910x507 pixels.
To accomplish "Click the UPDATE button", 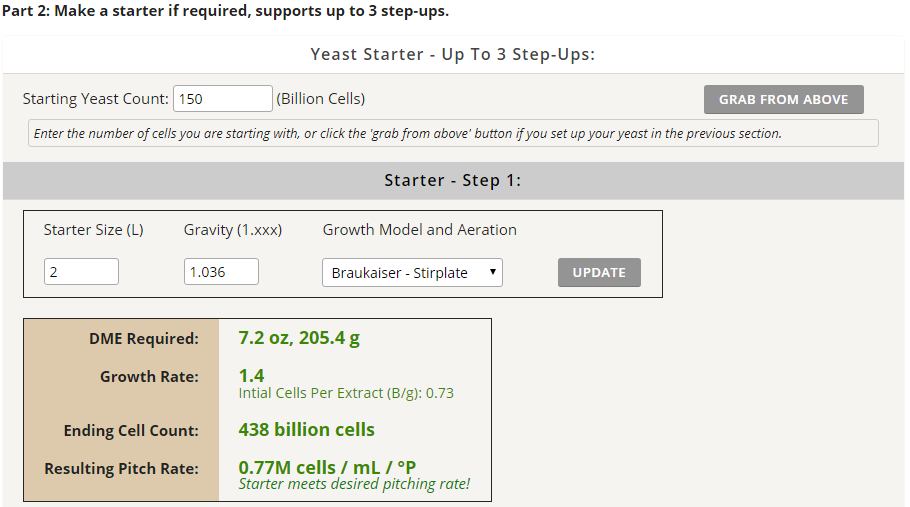I will pos(599,272).
